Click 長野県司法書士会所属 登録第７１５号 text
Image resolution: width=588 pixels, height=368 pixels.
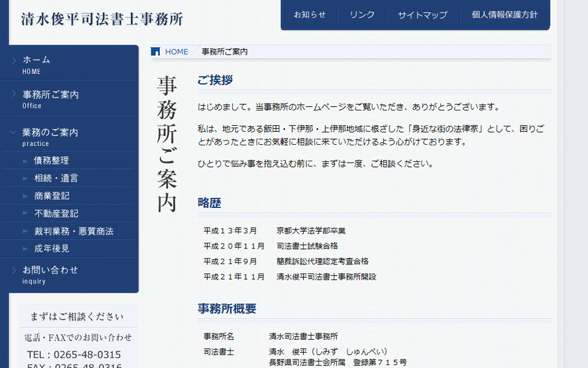pyautogui.click(x=338, y=362)
